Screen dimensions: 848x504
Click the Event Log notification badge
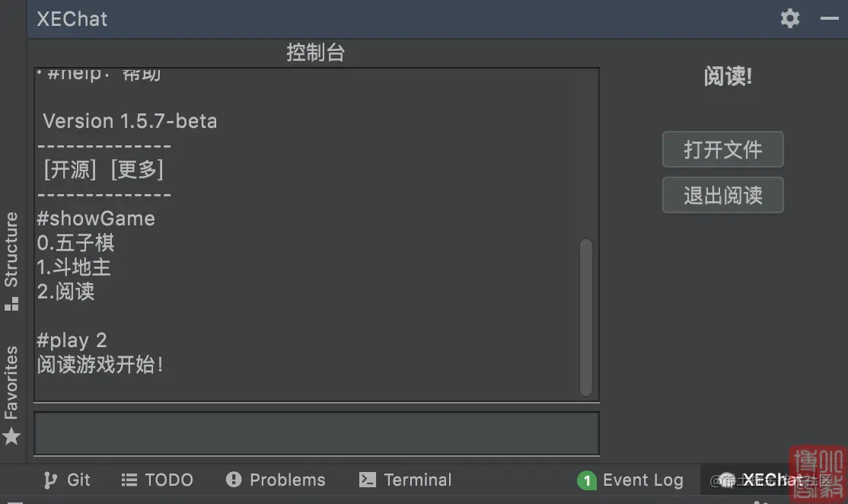587,480
